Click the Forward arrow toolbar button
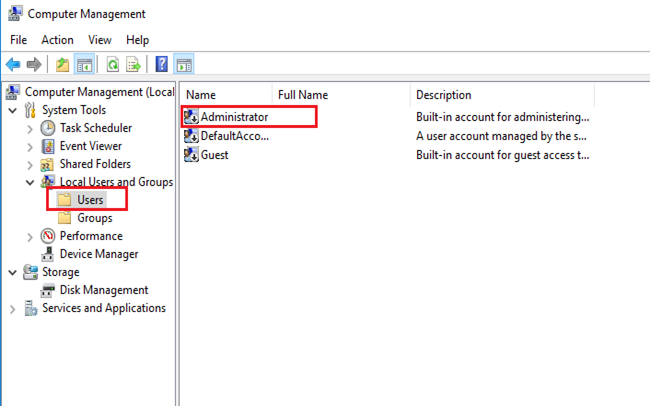650x406 pixels. click(34, 64)
